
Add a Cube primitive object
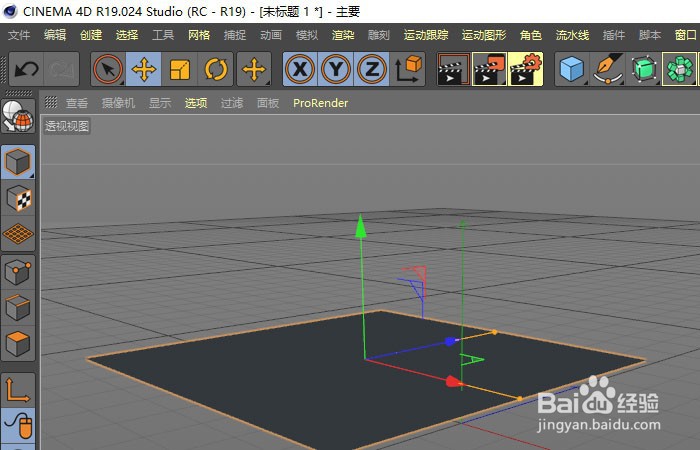(571, 69)
